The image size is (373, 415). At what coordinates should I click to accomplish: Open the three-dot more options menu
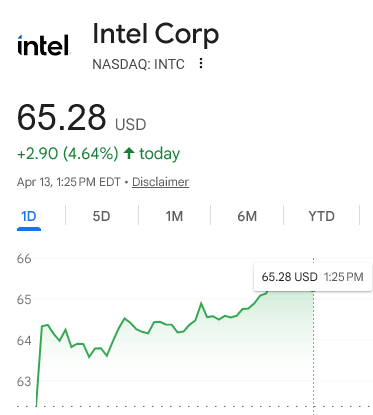pyautogui.click(x=201, y=63)
